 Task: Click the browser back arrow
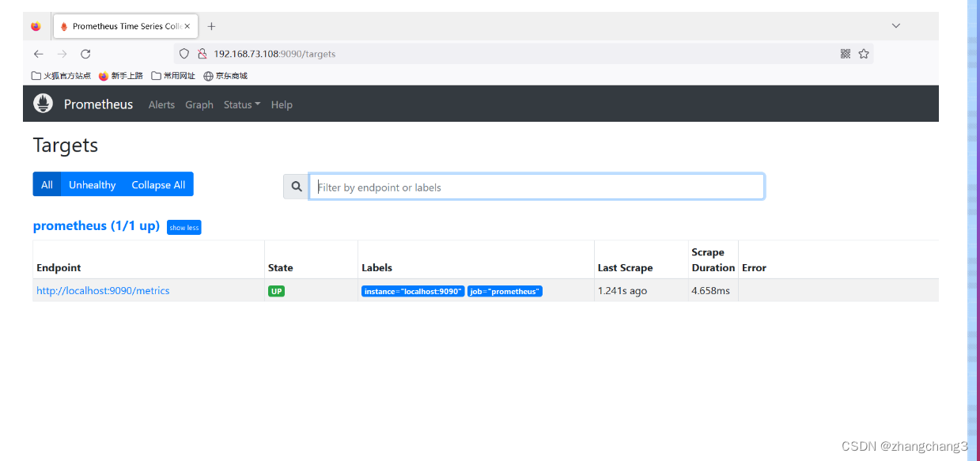[x=38, y=54]
